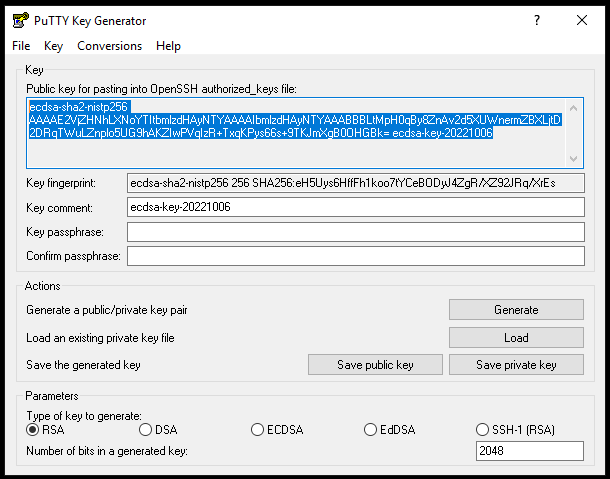This screenshot has height=479, width=610.
Task: Click Save public key button
Action: point(375,365)
